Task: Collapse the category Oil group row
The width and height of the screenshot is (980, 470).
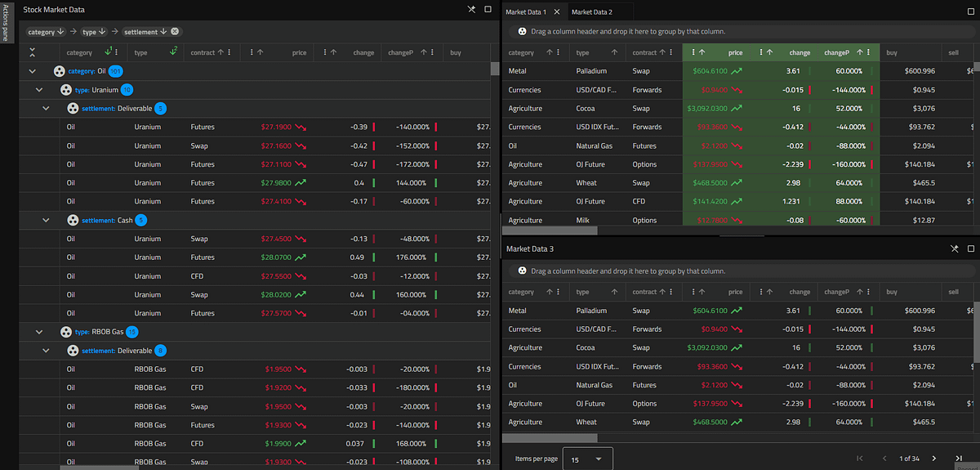Action: pos(33,71)
